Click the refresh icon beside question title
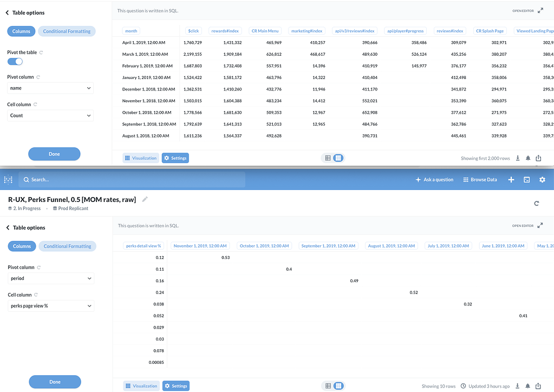The image size is (554, 392). (x=536, y=203)
